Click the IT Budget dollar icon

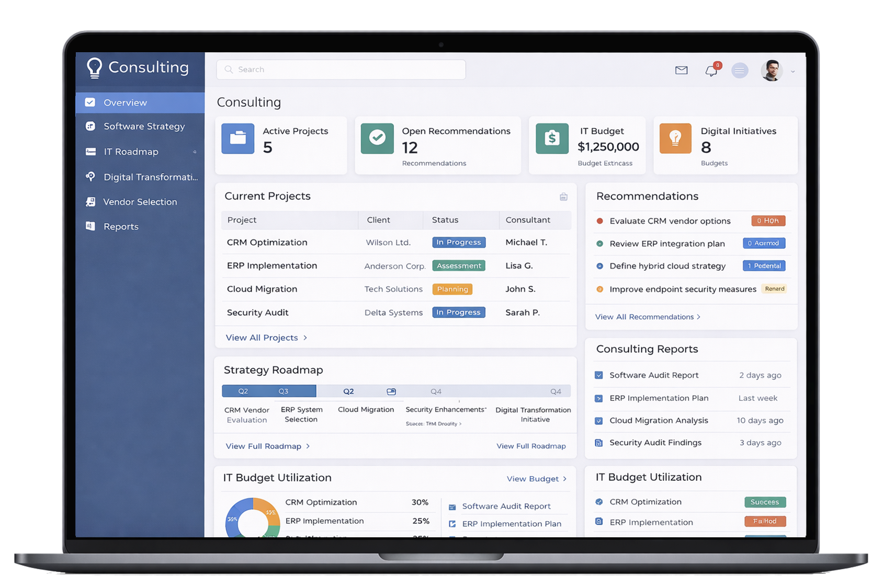point(552,139)
